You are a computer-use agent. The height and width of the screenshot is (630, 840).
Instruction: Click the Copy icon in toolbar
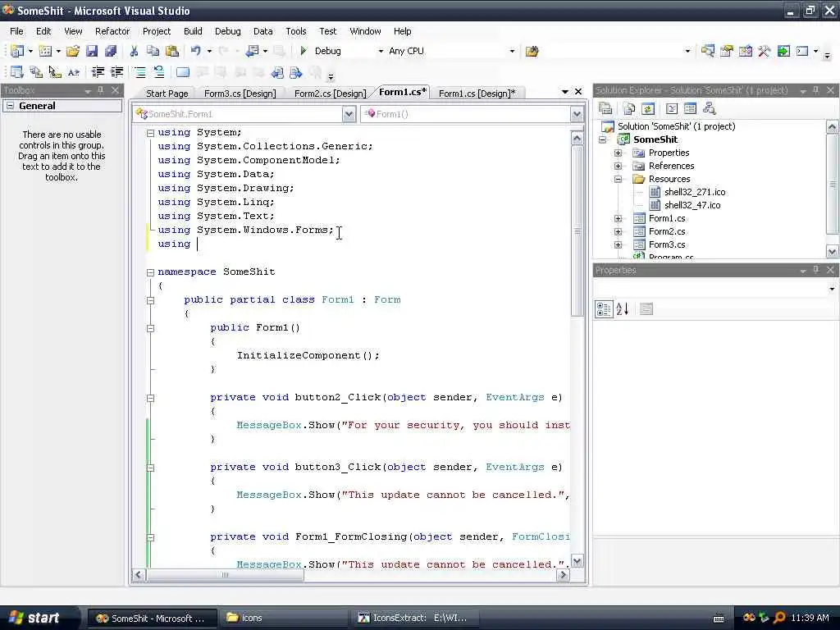pyautogui.click(x=153, y=51)
